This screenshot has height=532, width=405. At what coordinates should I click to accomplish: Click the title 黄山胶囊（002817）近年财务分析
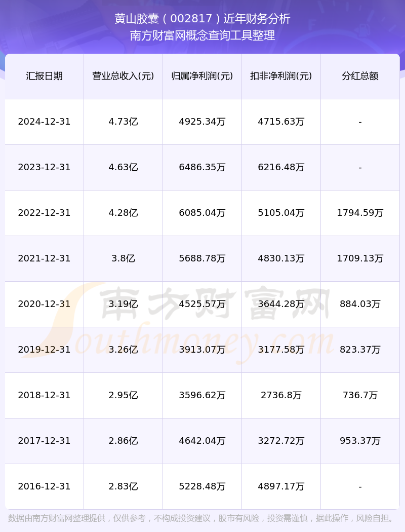tap(202, 19)
